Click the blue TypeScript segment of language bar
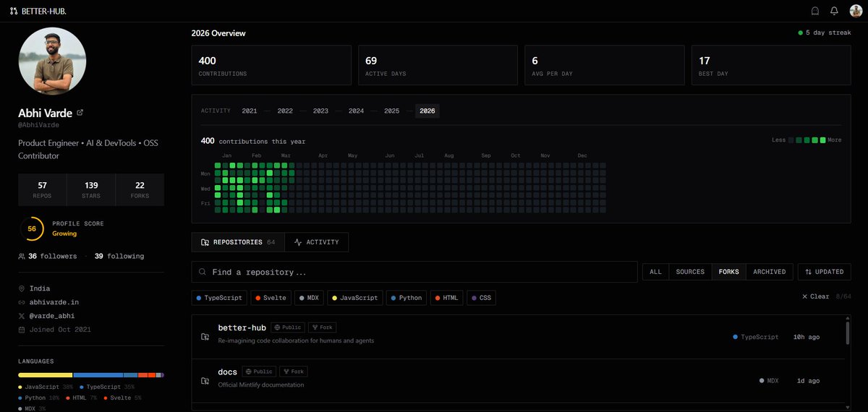Image resolution: width=868 pixels, height=412 pixels. (98, 375)
